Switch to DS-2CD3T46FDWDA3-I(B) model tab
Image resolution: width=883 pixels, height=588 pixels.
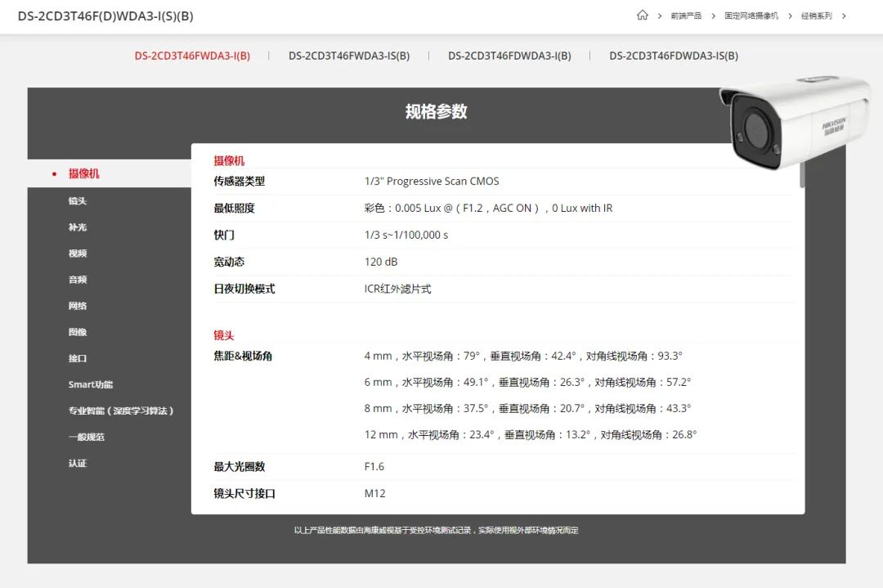pos(509,56)
